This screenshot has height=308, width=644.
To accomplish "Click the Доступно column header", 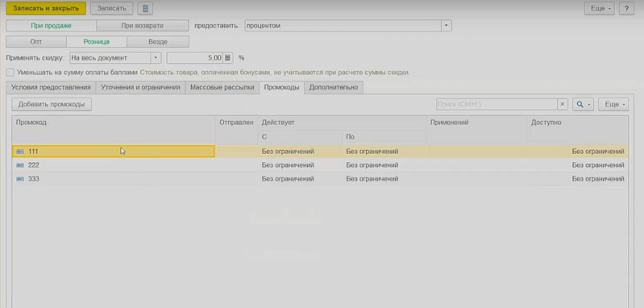I will coord(577,130).
